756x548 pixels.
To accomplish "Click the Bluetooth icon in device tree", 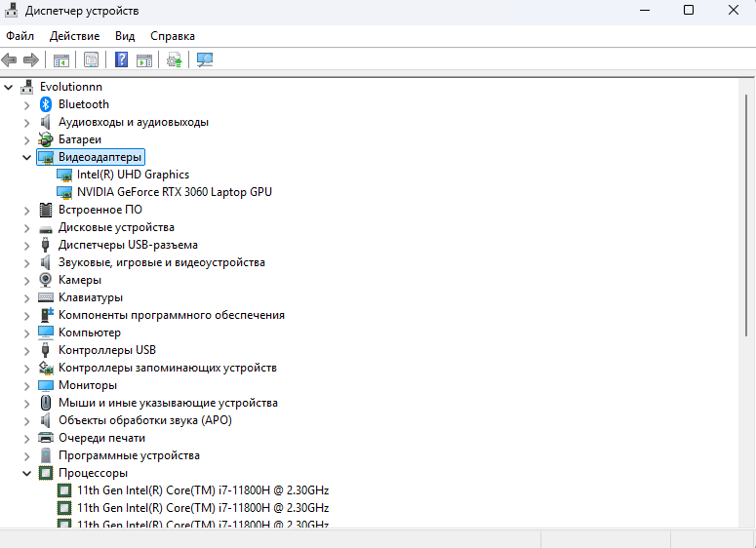I will 45,104.
